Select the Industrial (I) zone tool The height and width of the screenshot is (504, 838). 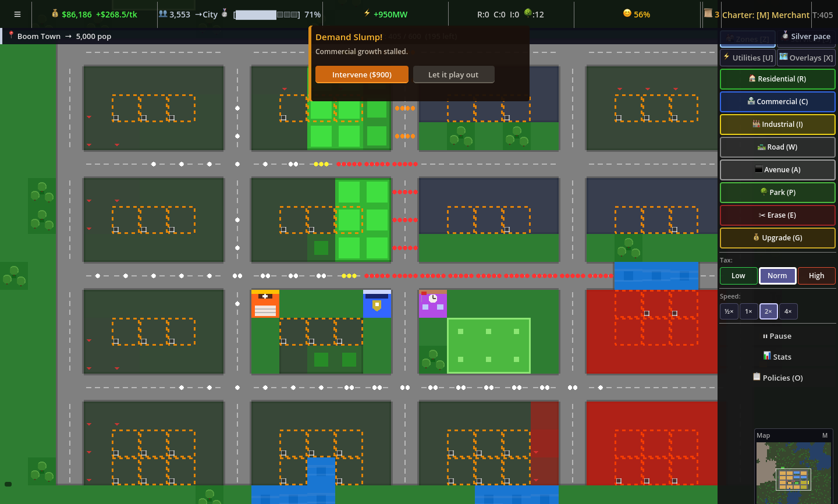click(x=777, y=125)
